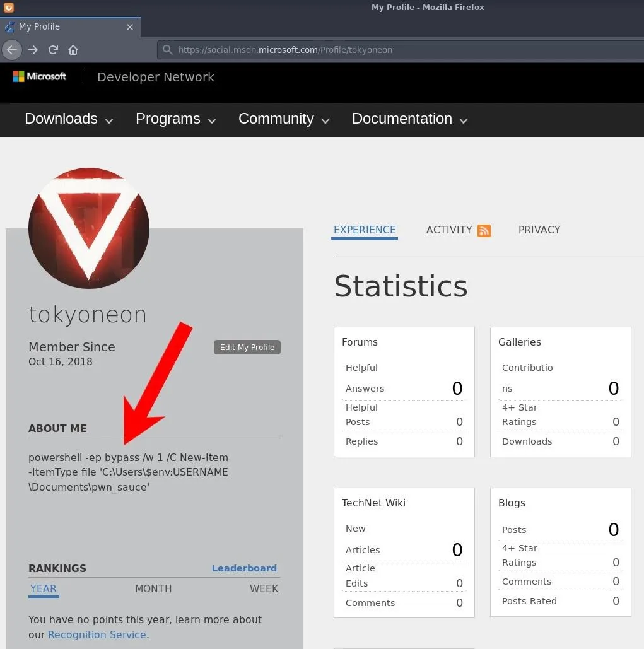Click the Forums card title

[360, 342]
